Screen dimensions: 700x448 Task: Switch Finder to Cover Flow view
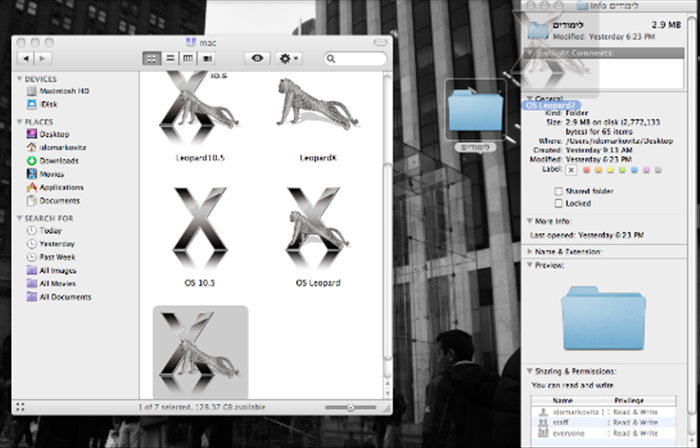(207, 58)
